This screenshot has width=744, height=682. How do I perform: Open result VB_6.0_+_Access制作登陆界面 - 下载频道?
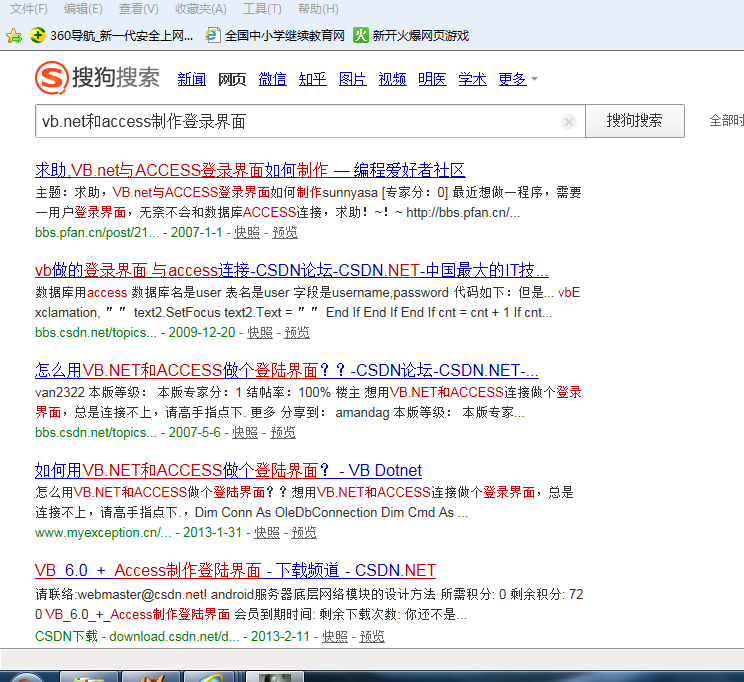point(235,570)
